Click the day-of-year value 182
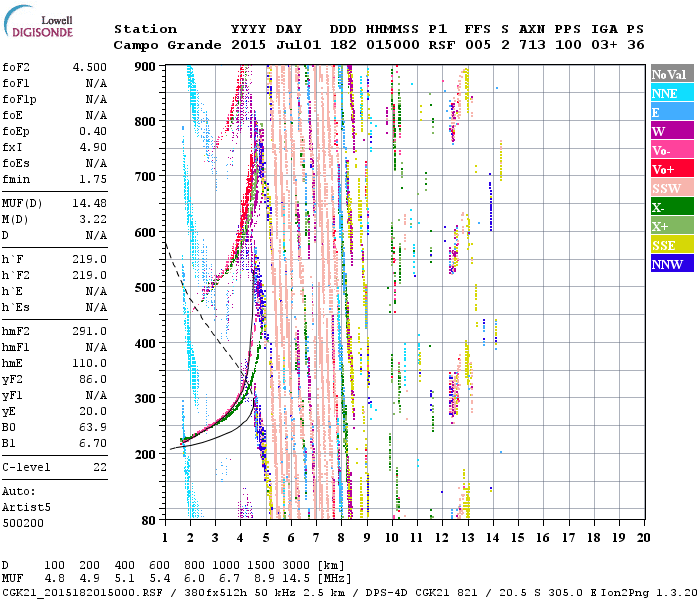The width and height of the screenshot is (700, 600). tap(343, 45)
